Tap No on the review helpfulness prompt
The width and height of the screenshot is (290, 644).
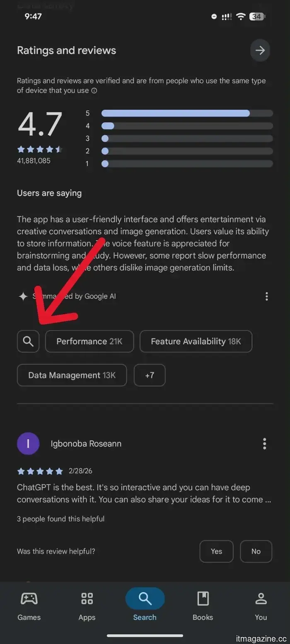256,551
